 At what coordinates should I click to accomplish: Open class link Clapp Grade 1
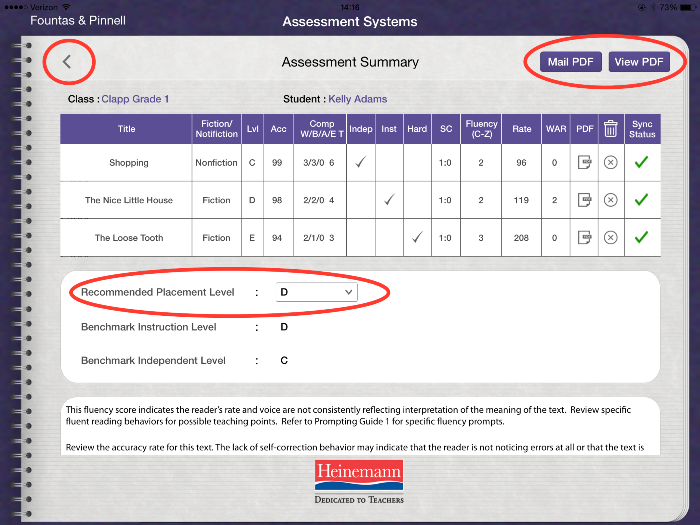pos(135,99)
